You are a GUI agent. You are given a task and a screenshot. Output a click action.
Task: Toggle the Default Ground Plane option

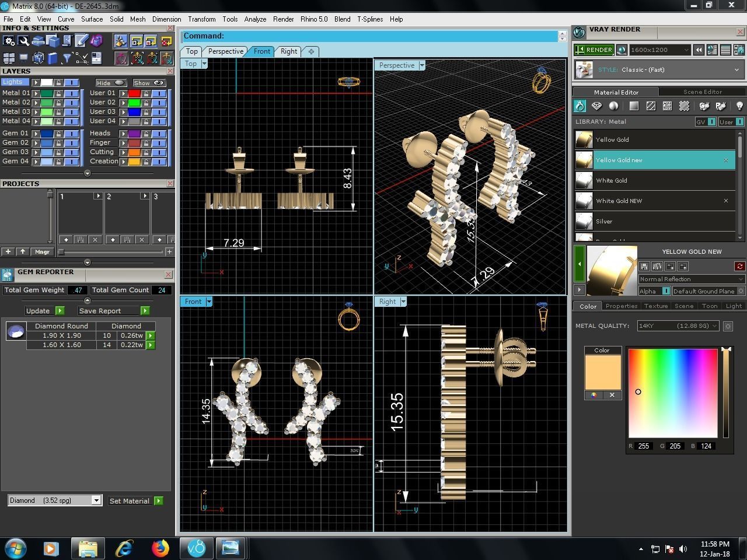pos(709,291)
